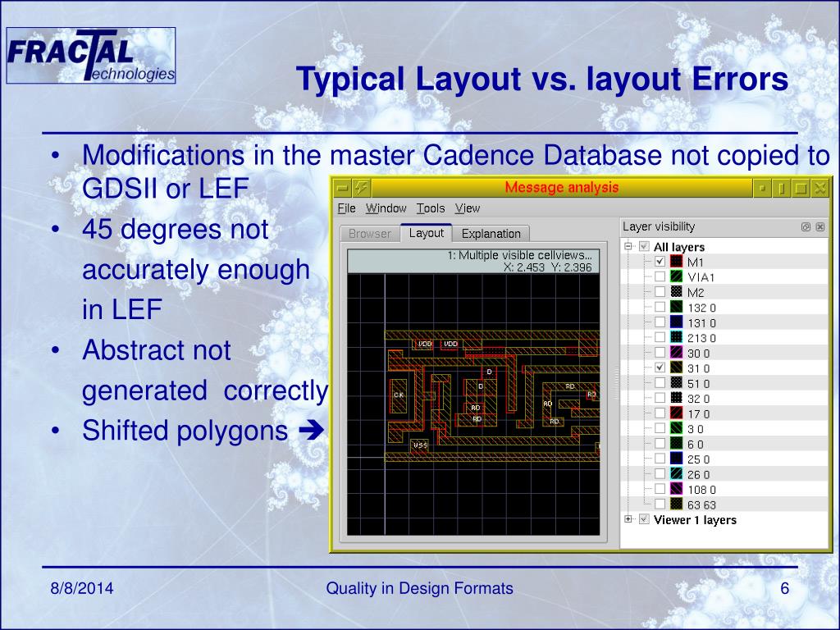Click the 17 0 red hatched swatch

click(x=677, y=413)
